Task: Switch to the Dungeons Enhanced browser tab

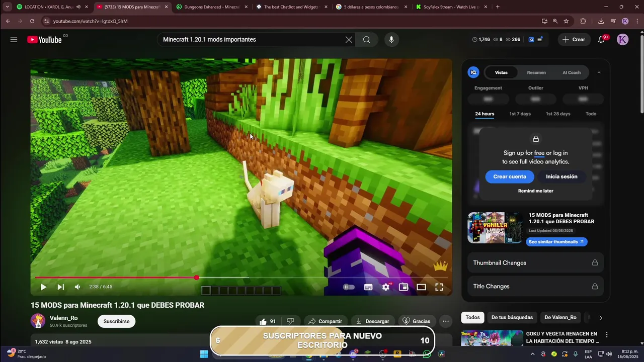Action: [x=211, y=7]
